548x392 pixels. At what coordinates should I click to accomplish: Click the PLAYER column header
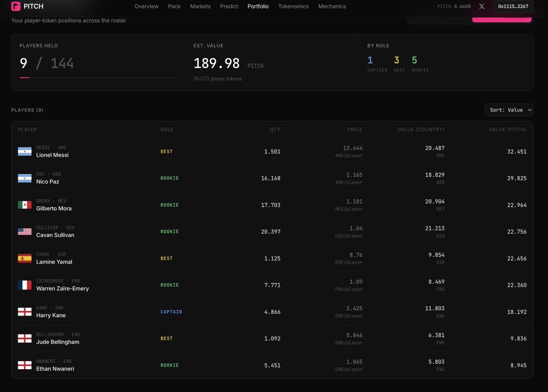tap(27, 130)
